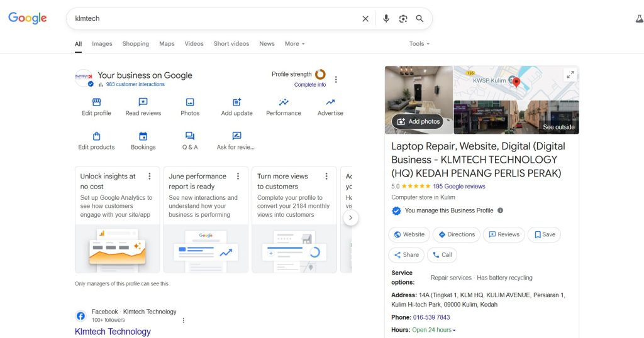Open the Tools dropdown
The image size is (644, 338).
click(419, 44)
